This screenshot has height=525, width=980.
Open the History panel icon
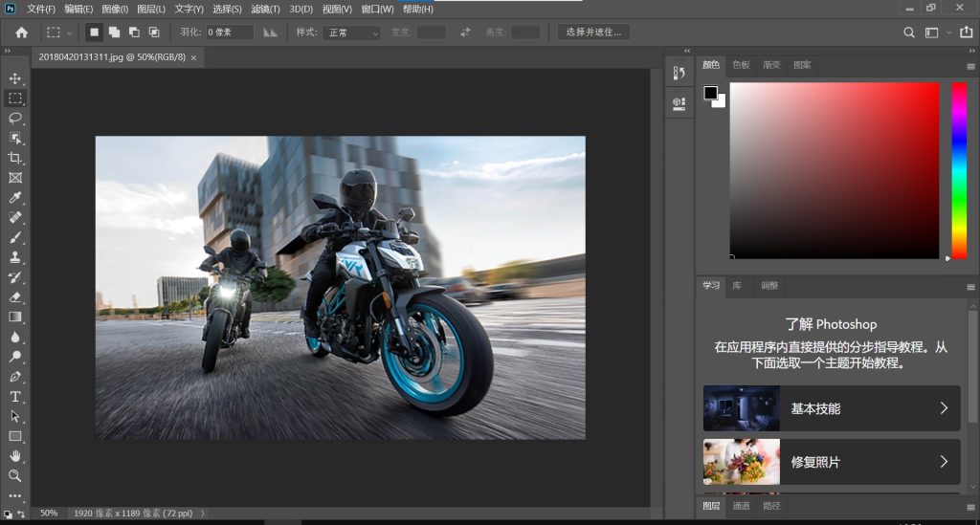pos(679,73)
